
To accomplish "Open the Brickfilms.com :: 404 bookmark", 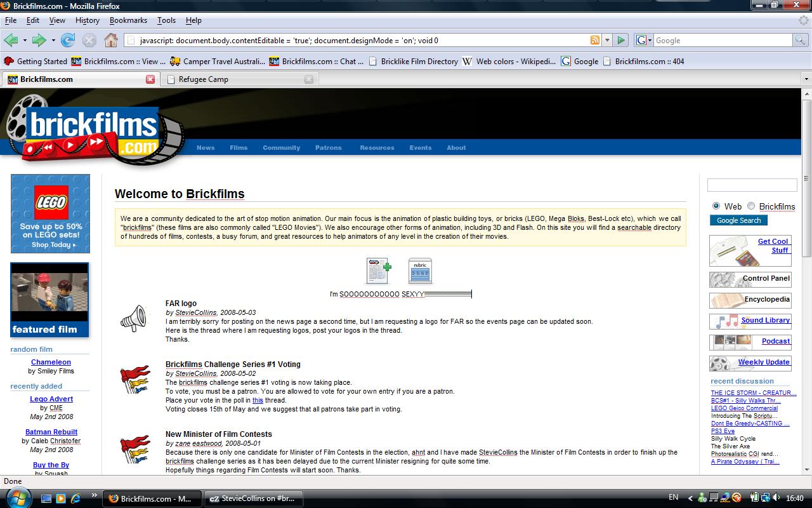I will tap(643, 62).
